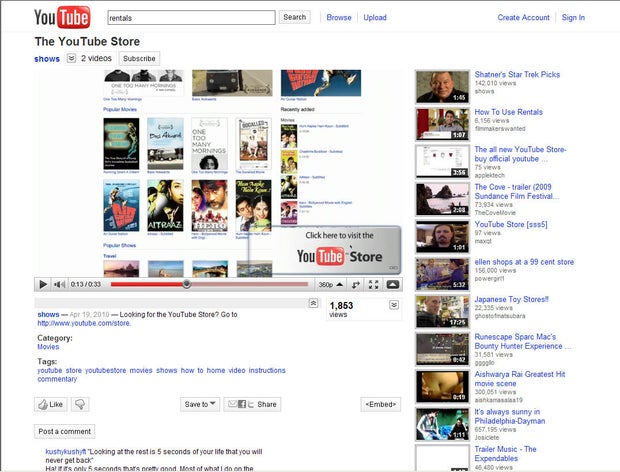Click the pop-up arrow icon right of fullscreen
The width and height of the screenshot is (620, 472).
pos(392,285)
